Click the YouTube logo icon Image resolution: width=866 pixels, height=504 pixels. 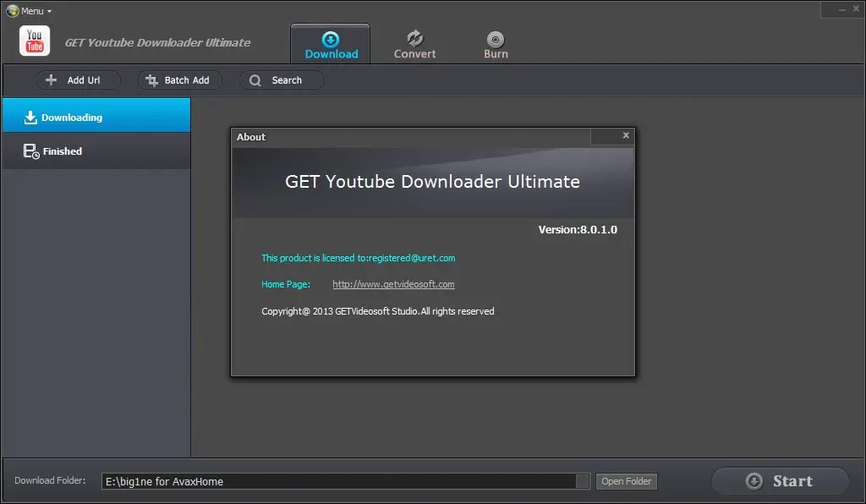[x=35, y=41]
